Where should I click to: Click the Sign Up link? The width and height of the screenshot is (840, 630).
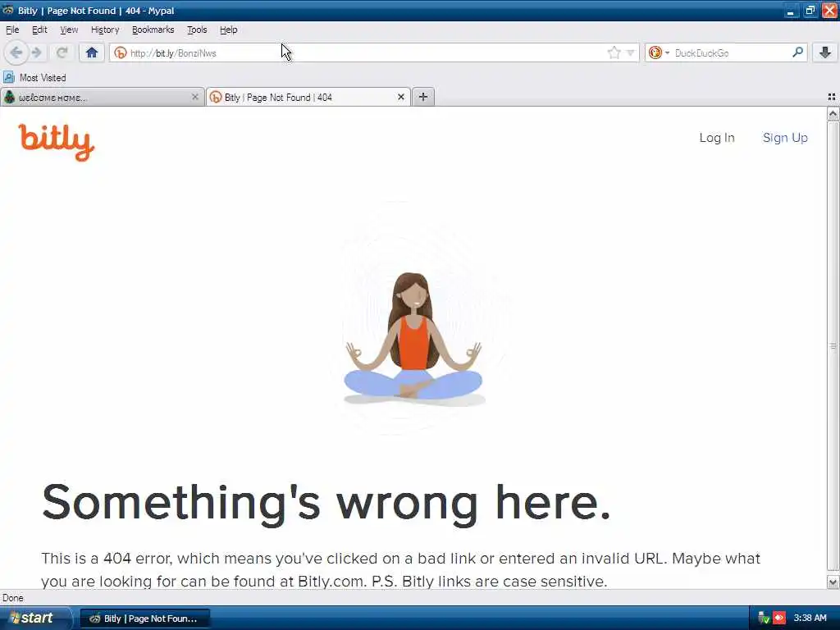tap(785, 138)
